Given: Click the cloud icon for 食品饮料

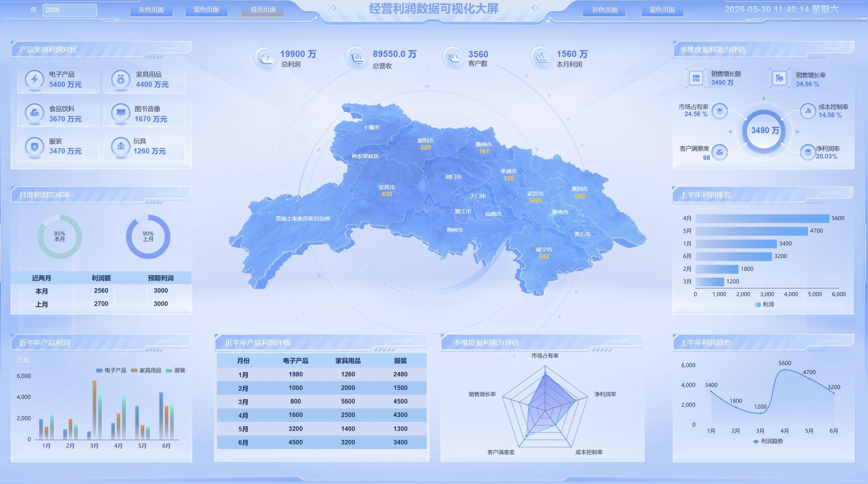Looking at the screenshot, I should point(35,113).
